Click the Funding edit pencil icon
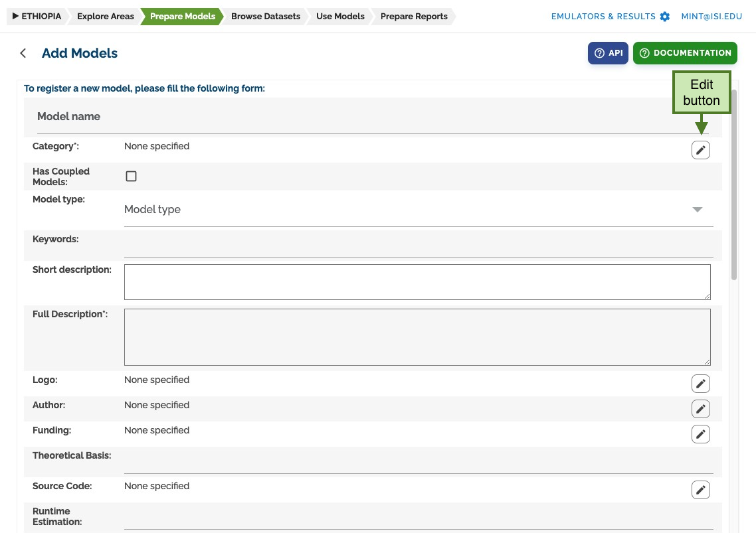Viewport: 756px width, 533px height. (x=701, y=433)
